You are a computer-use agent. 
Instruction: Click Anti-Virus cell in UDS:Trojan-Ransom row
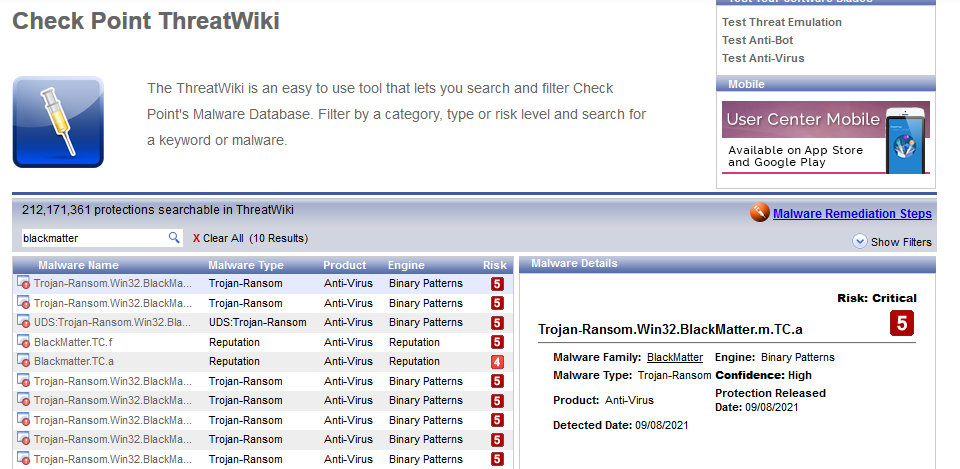(x=348, y=322)
